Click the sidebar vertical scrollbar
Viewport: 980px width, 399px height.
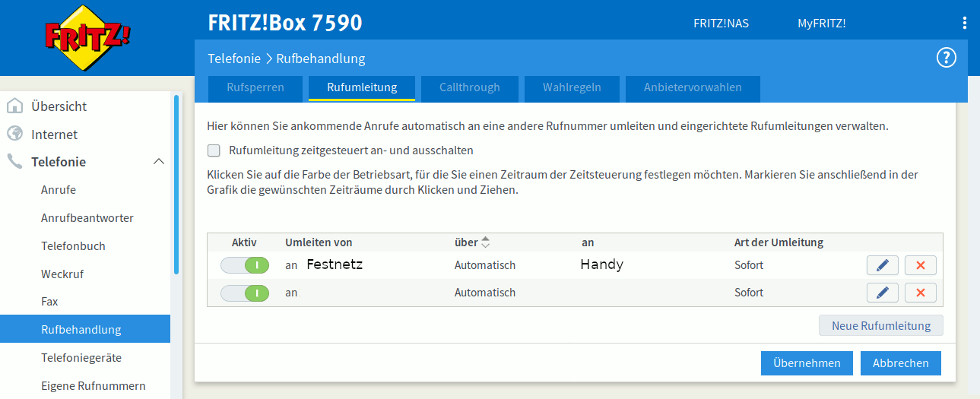[176, 184]
